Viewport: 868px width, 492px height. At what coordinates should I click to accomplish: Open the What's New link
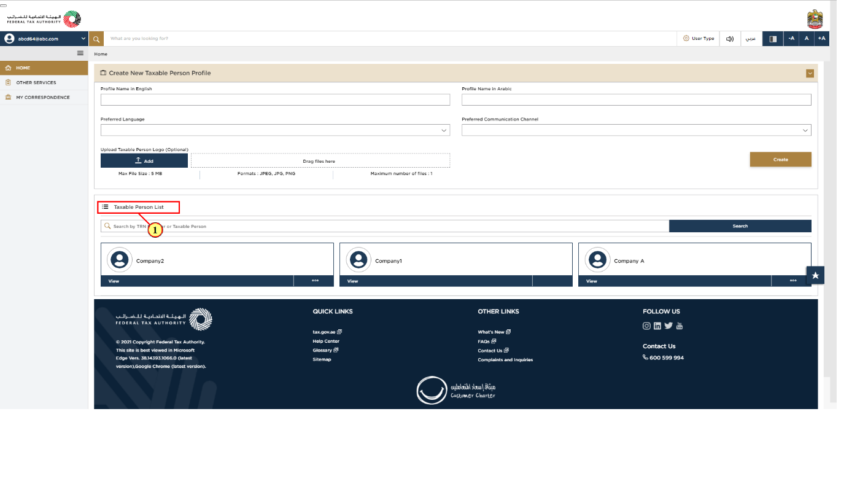point(494,332)
